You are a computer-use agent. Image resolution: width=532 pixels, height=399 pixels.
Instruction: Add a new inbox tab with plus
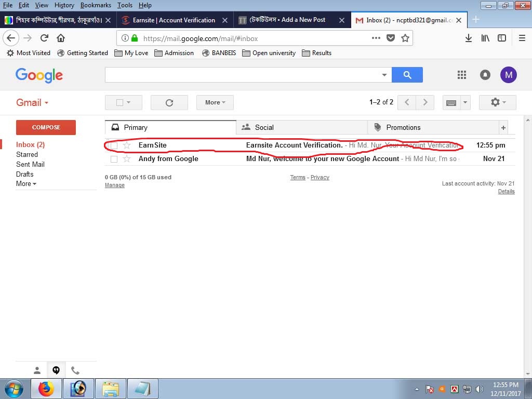503,128
